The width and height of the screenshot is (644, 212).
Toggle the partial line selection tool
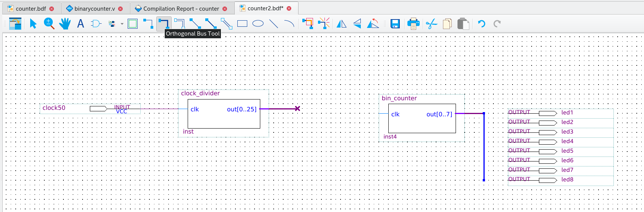[x=308, y=24]
